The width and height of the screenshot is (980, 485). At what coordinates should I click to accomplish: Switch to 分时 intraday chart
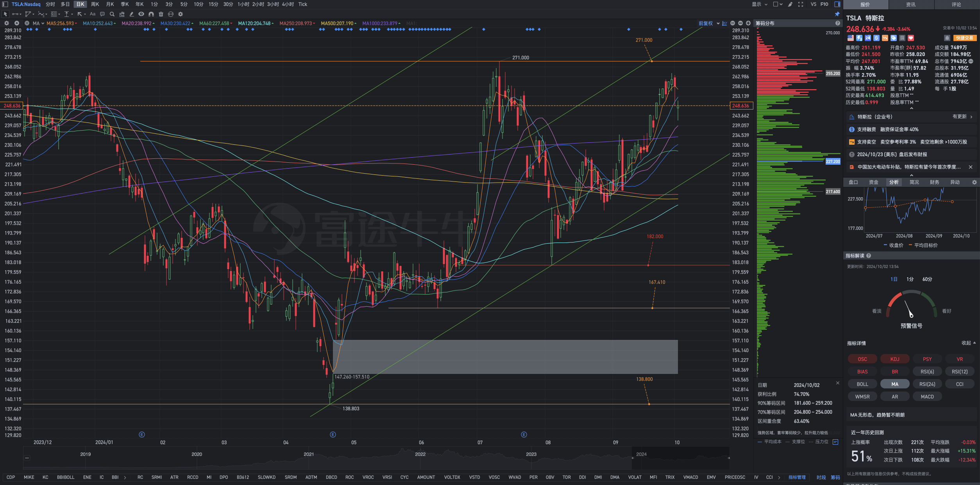pyautogui.click(x=50, y=4)
